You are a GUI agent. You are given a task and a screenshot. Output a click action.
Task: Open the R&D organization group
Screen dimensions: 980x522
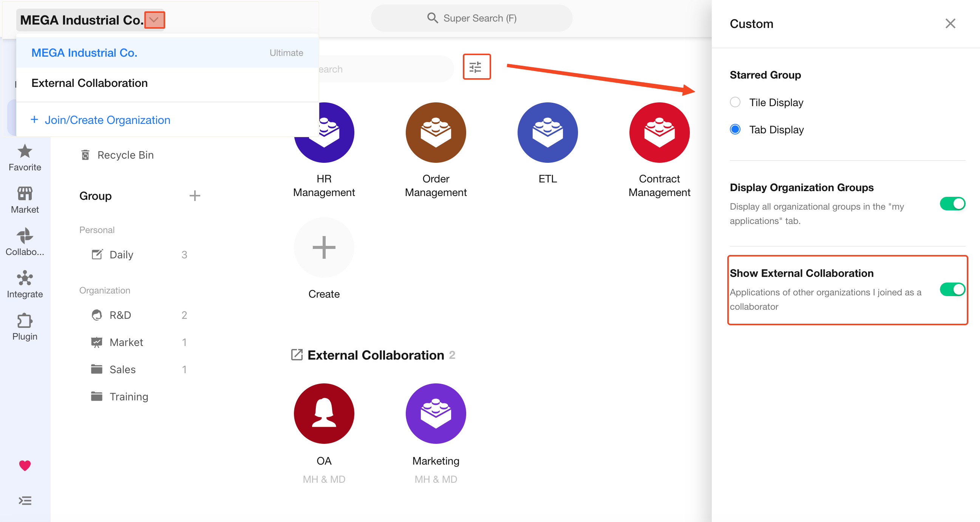tap(120, 315)
